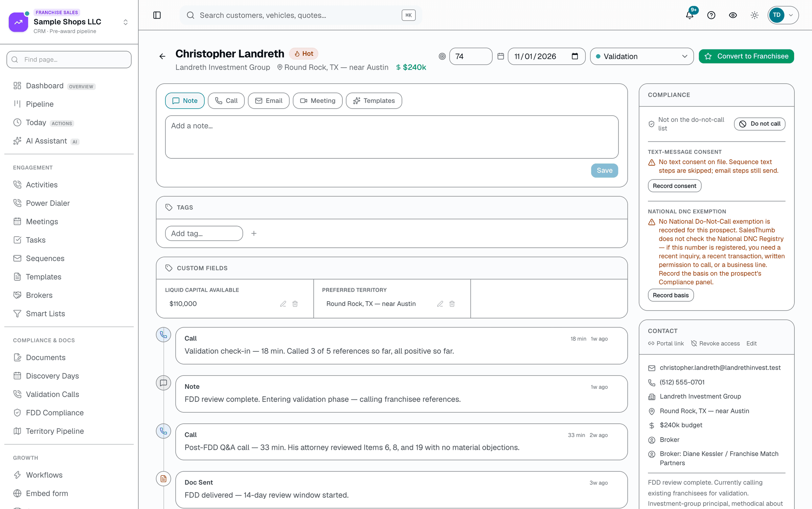Open the Power Dialer page

tap(69, 203)
